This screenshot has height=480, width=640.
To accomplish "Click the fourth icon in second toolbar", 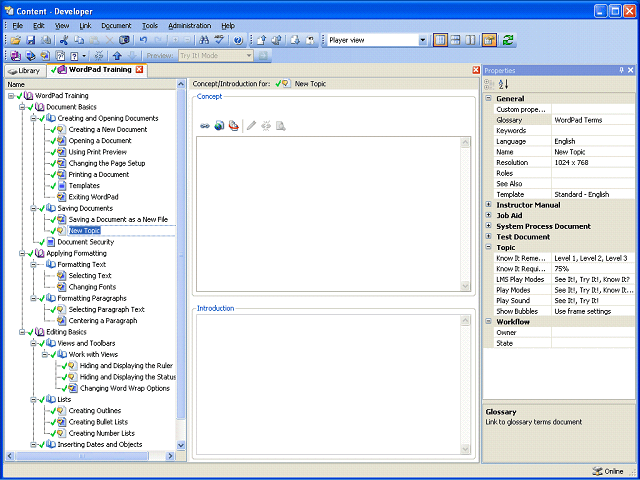I will tap(60, 56).
